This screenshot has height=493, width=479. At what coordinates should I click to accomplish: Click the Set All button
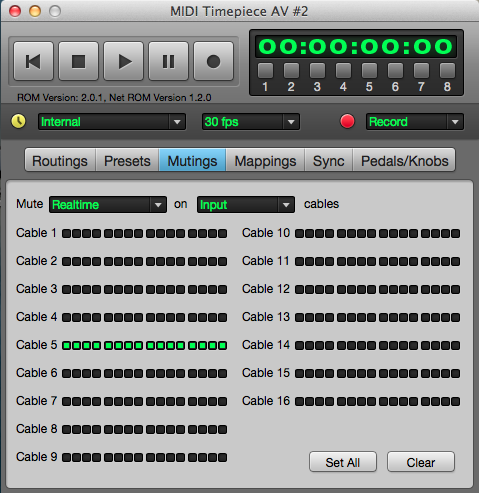(343, 462)
